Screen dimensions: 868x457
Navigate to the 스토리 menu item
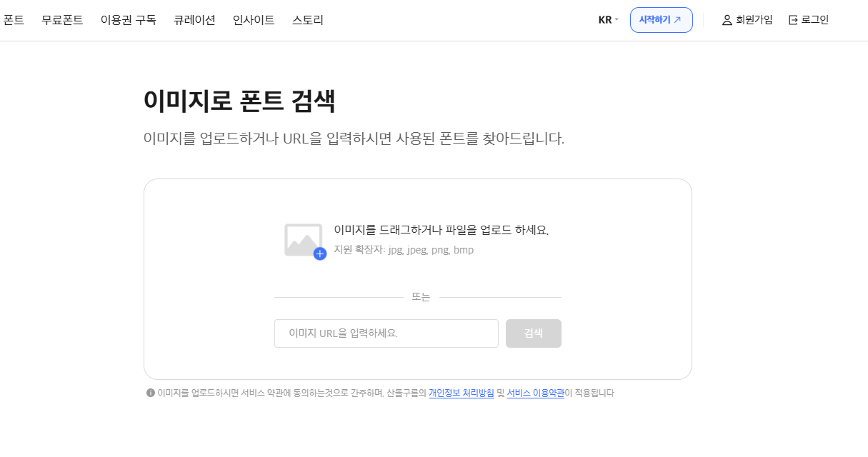point(308,20)
